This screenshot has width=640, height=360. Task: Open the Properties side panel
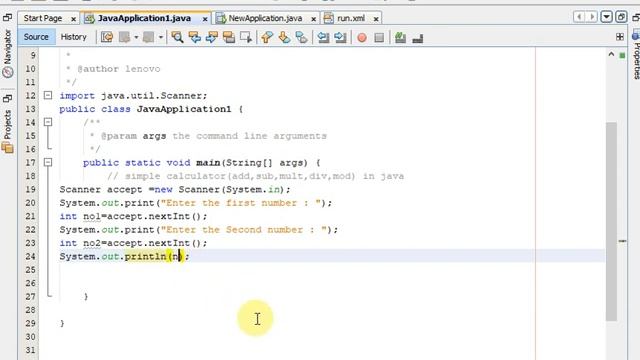pos(636,55)
